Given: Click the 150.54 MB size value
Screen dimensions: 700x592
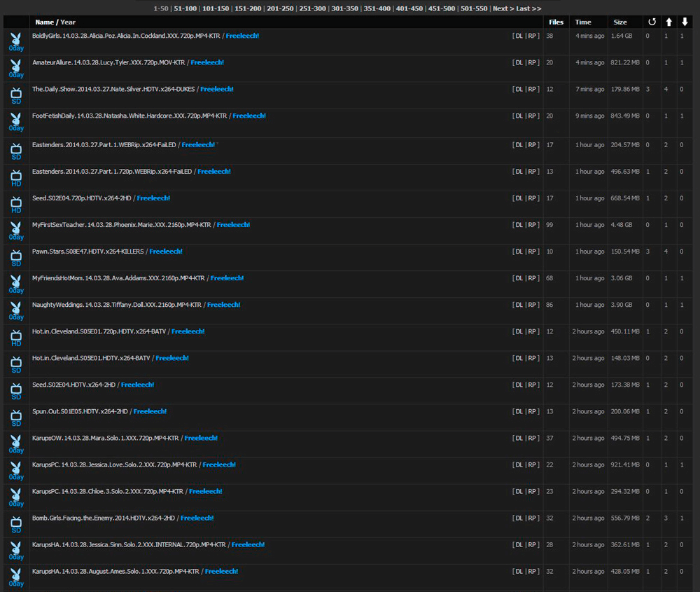Looking at the screenshot, I should coord(625,252).
